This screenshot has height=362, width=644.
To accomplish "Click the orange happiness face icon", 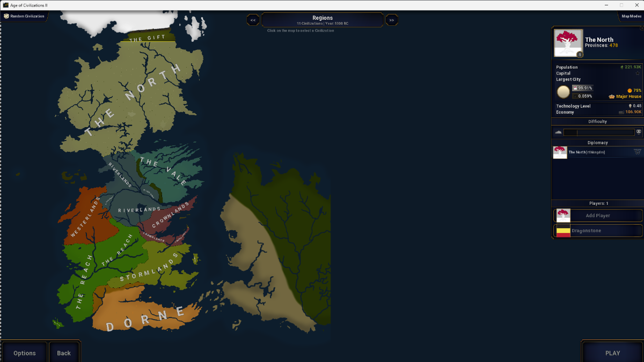I will (x=630, y=91).
